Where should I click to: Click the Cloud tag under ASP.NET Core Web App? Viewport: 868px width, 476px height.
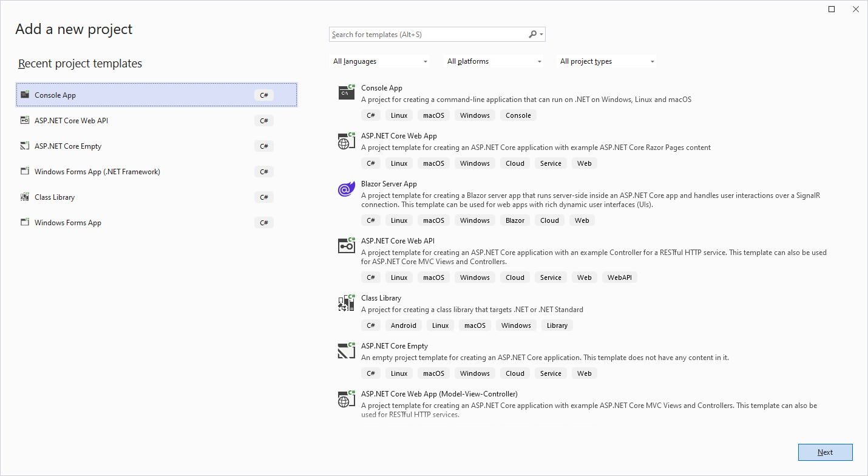point(515,163)
